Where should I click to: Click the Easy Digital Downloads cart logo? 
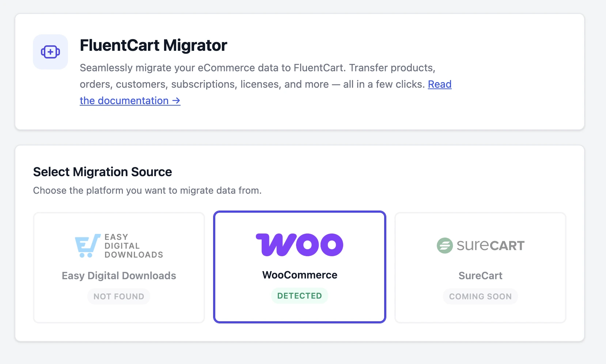tap(119, 246)
